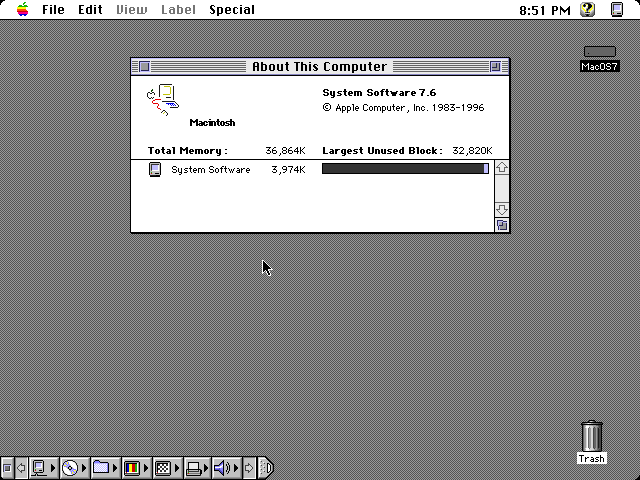Click the 'System Software 7.6' version text
Screen dimensions: 640x480
click(379, 93)
